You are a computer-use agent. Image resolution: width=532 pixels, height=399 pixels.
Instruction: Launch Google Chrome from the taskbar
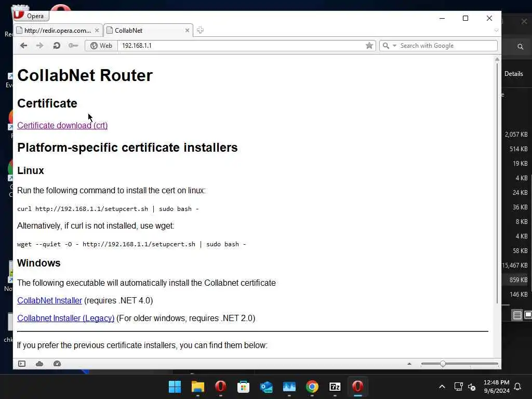312,387
